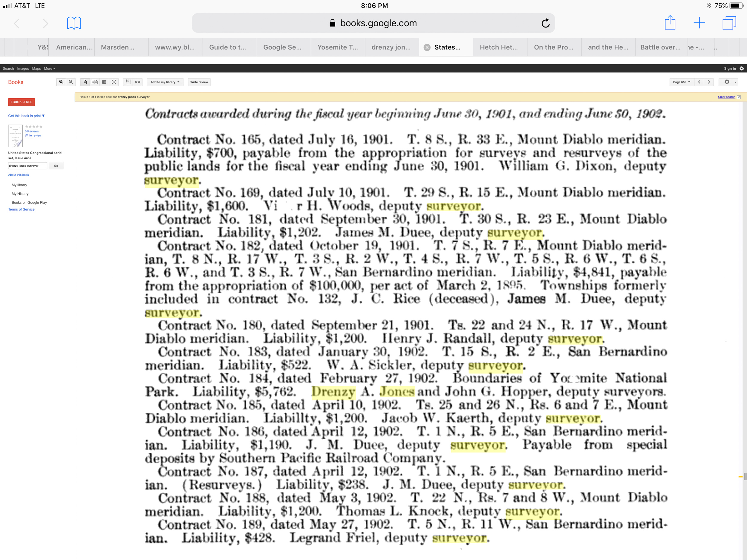Switch to single page view

pyautogui.click(x=85, y=82)
